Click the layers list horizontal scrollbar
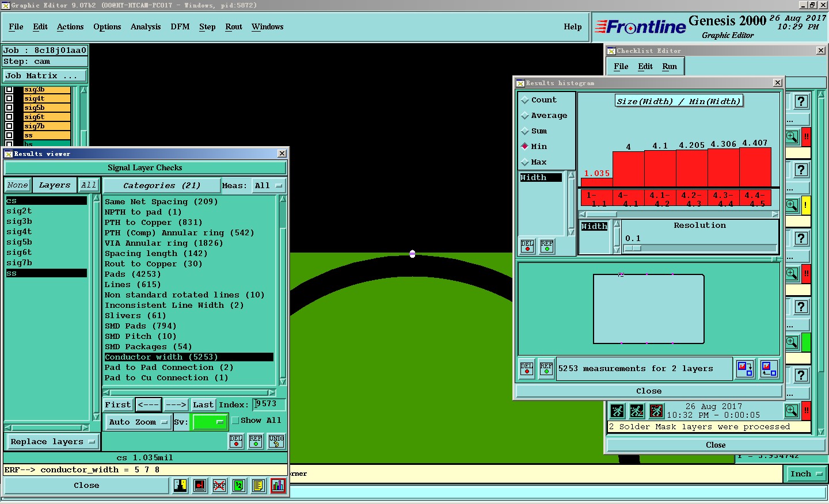 (47, 427)
